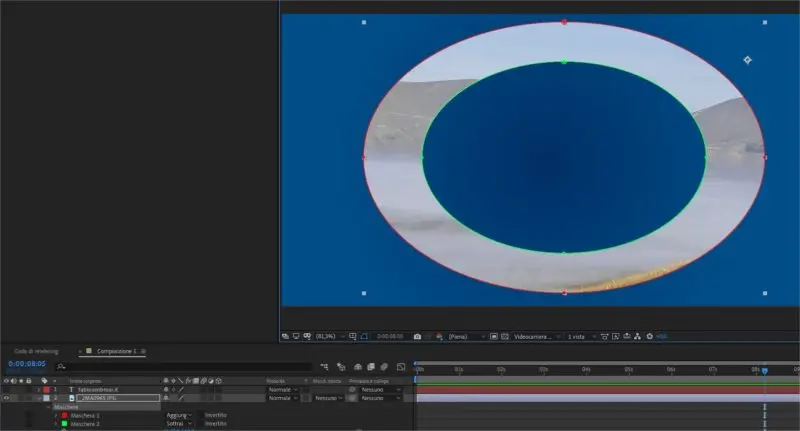Click layer 1 red label swatch
The width and height of the screenshot is (800, 431).
[x=46, y=390]
